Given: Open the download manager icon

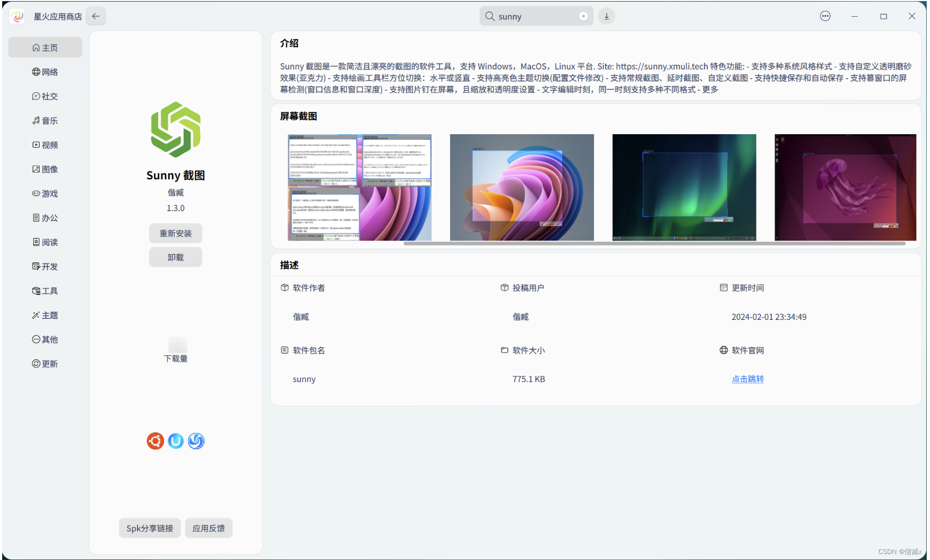Looking at the screenshot, I should (607, 16).
